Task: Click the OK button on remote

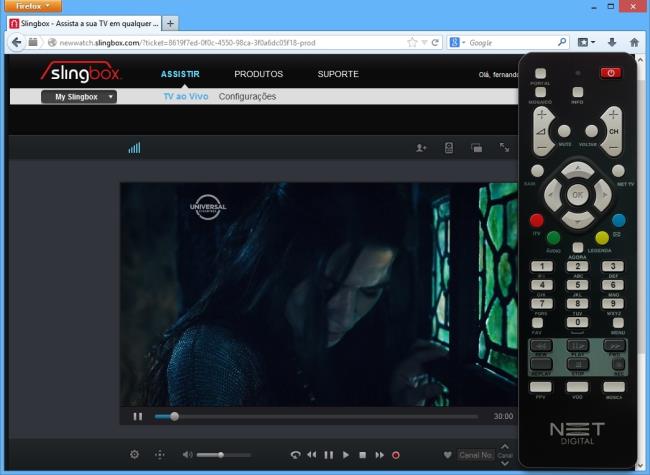Action: coord(577,194)
